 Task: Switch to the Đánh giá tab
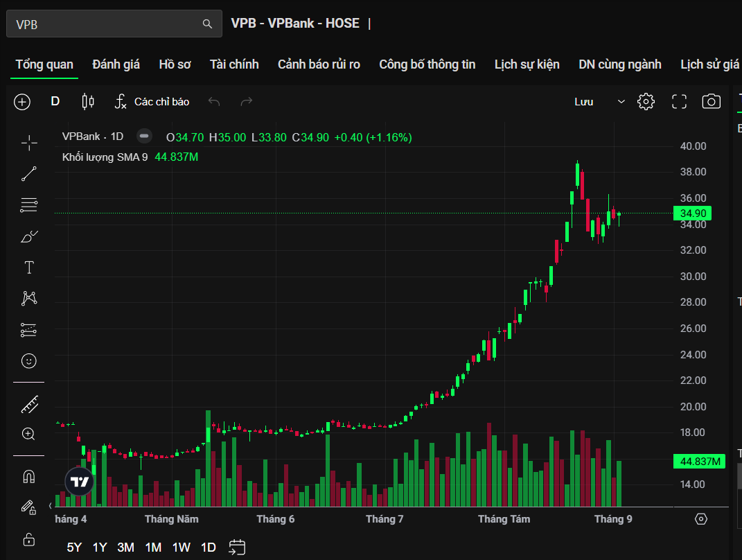[116, 64]
